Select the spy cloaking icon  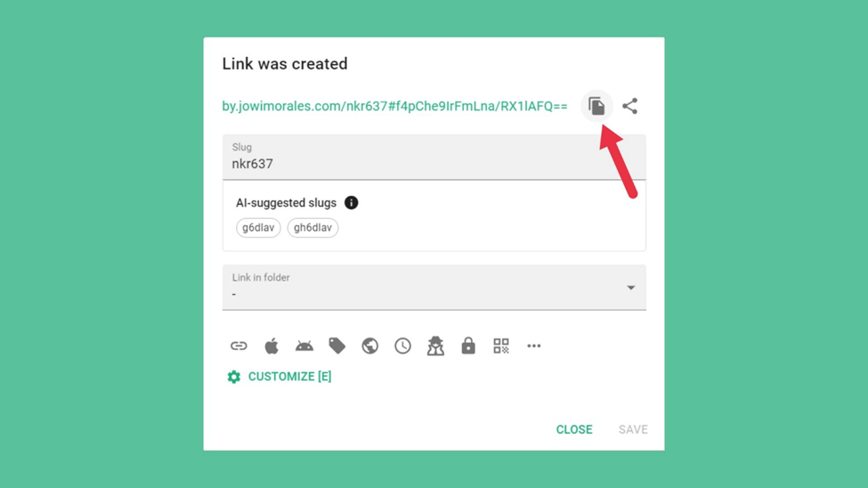coord(435,346)
